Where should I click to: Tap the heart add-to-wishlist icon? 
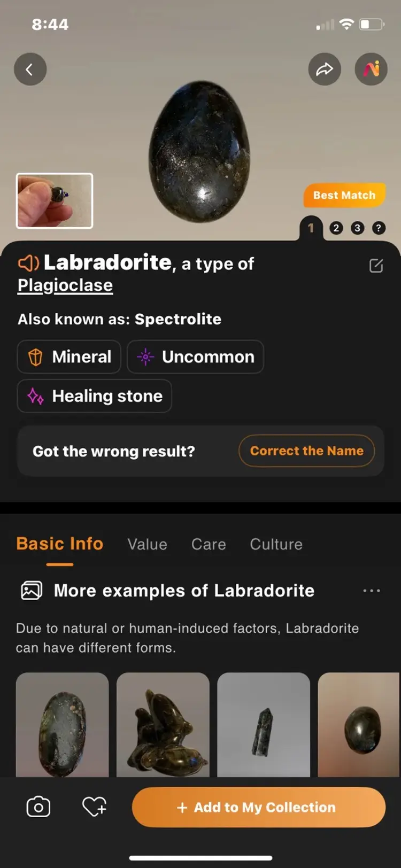click(x=94, y=807)
